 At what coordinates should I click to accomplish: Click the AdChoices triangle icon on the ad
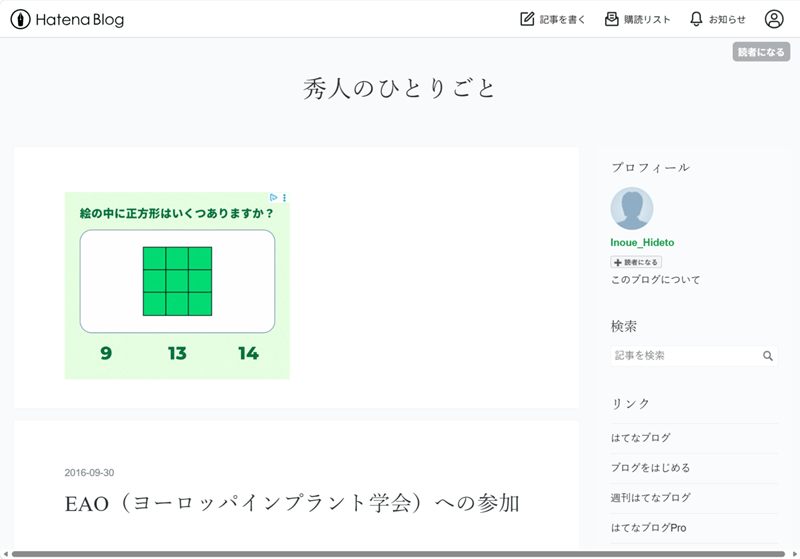click(x=273, y=197)
